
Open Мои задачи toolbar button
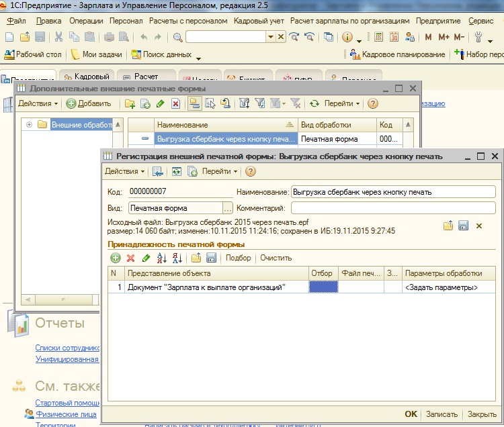tap(97, 54)
